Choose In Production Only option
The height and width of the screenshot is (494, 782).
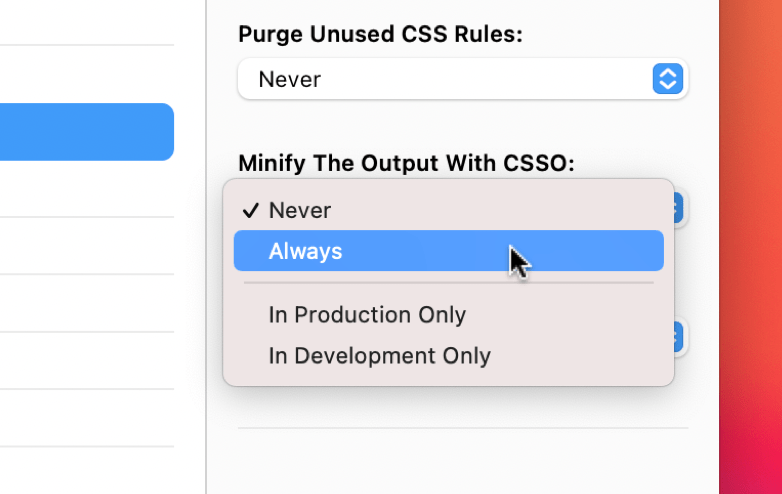point(448,315)
